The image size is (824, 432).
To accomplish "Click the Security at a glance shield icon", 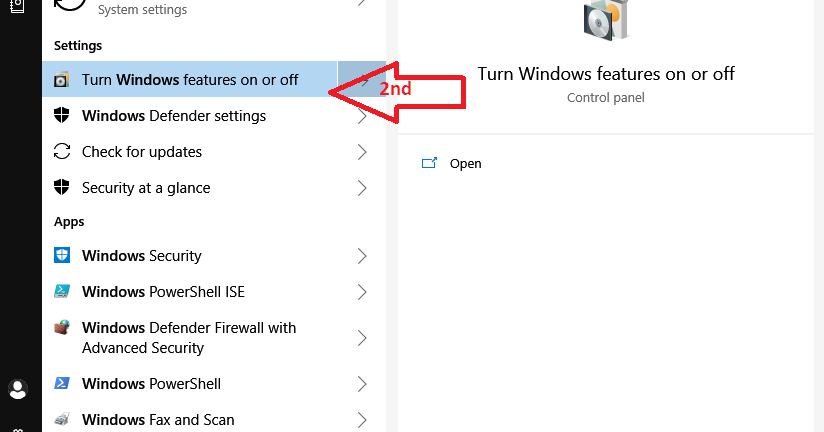I will [61, 187].
